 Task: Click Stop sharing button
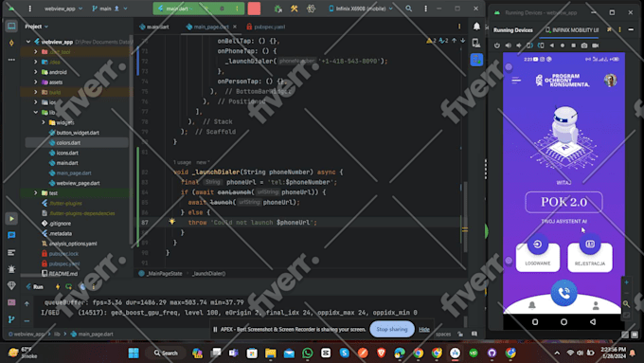(392, 329)
